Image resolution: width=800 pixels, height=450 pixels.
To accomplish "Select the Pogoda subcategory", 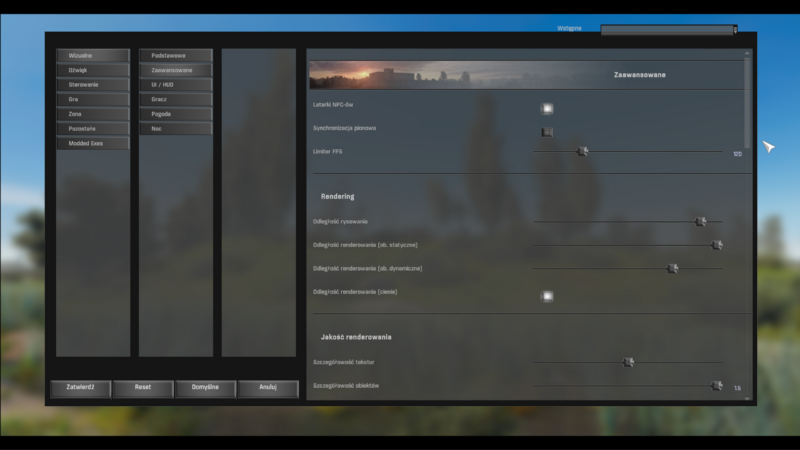I will point(176,114).
